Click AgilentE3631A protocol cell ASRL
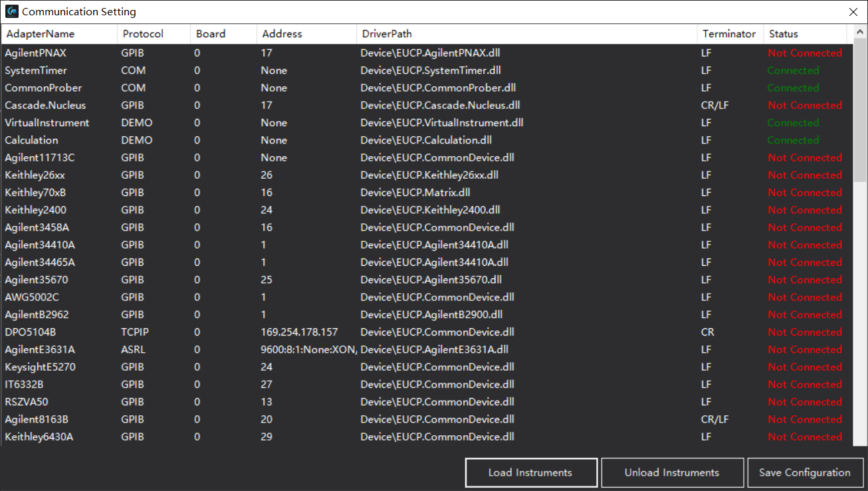The height and width of the screenshot is (491, 868). click(x=133, y=349)
